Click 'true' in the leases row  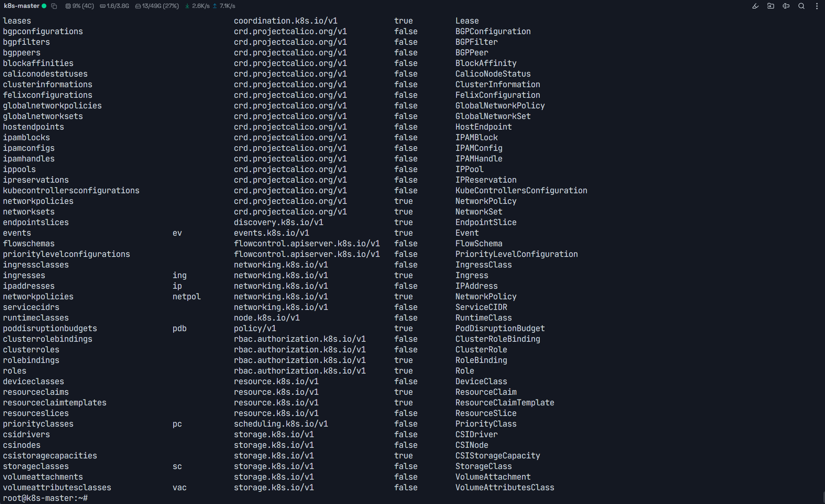403,21
